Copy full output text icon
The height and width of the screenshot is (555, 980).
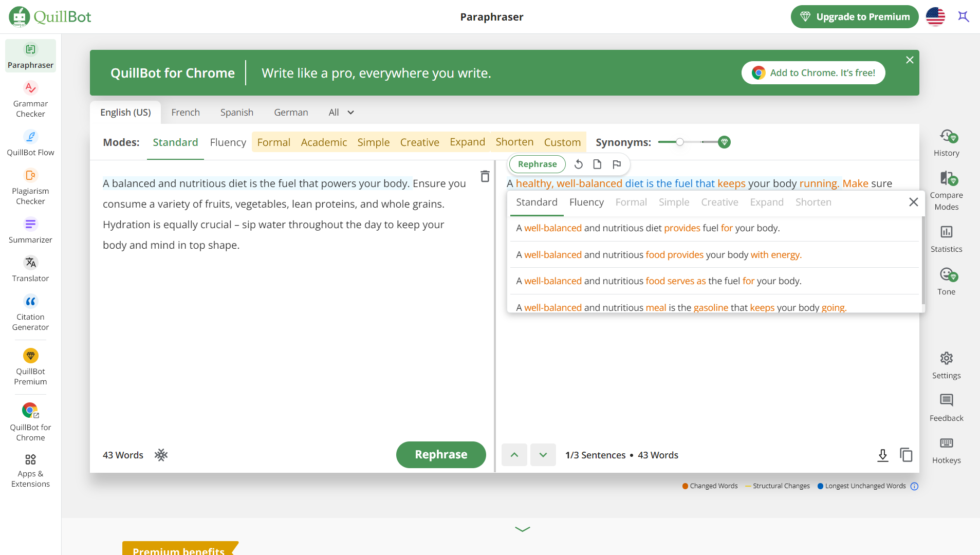(906, 455)
